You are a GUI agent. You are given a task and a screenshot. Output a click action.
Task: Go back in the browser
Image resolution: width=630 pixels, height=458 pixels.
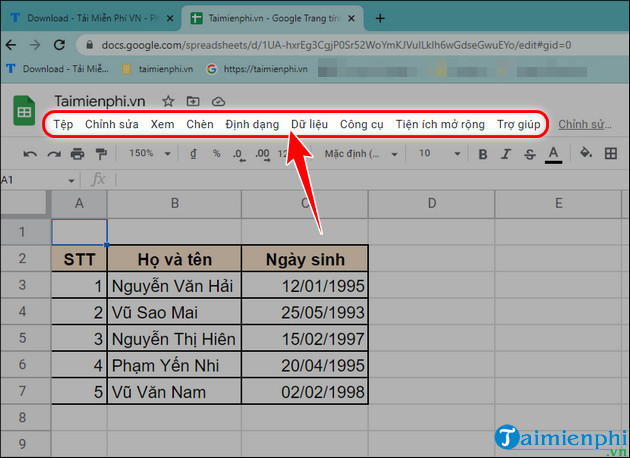(x=11, y=45)
